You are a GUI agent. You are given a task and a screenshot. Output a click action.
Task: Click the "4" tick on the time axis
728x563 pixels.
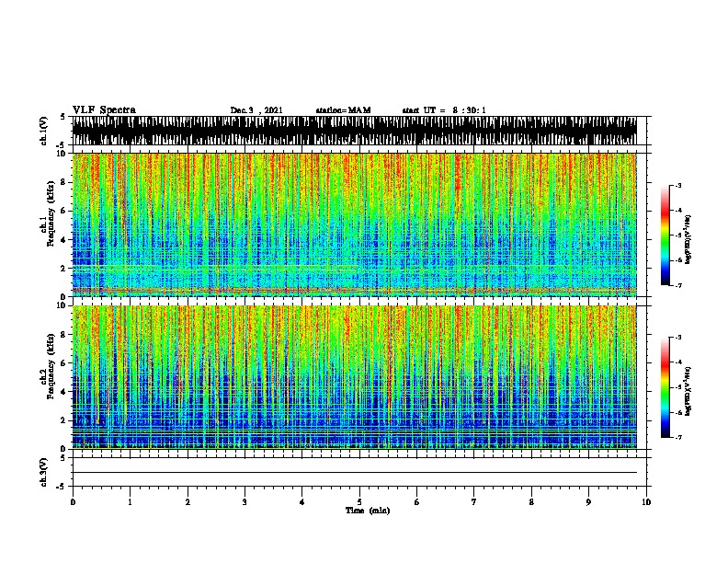point(302,502)
